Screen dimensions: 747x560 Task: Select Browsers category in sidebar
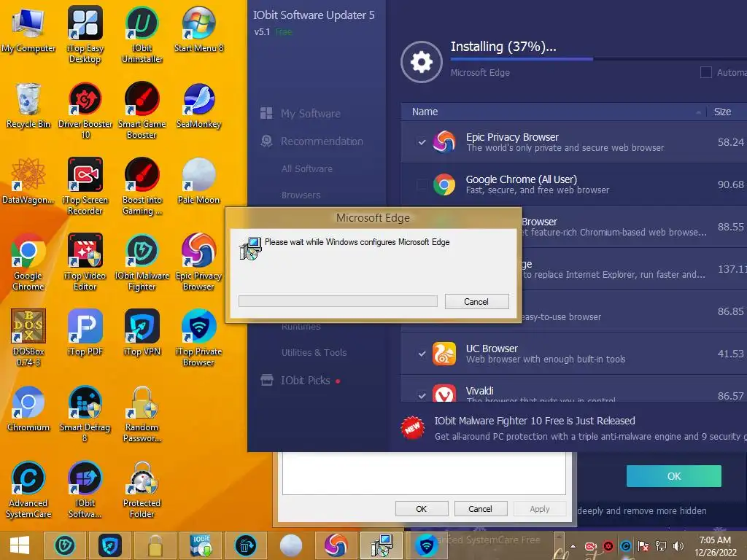tap(301, 195)
